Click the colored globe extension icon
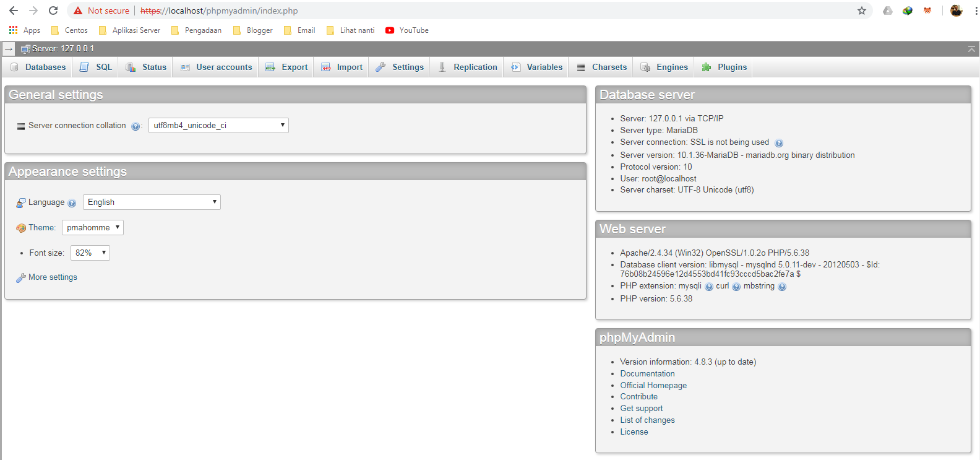980x460 pixels. point(908,11)
